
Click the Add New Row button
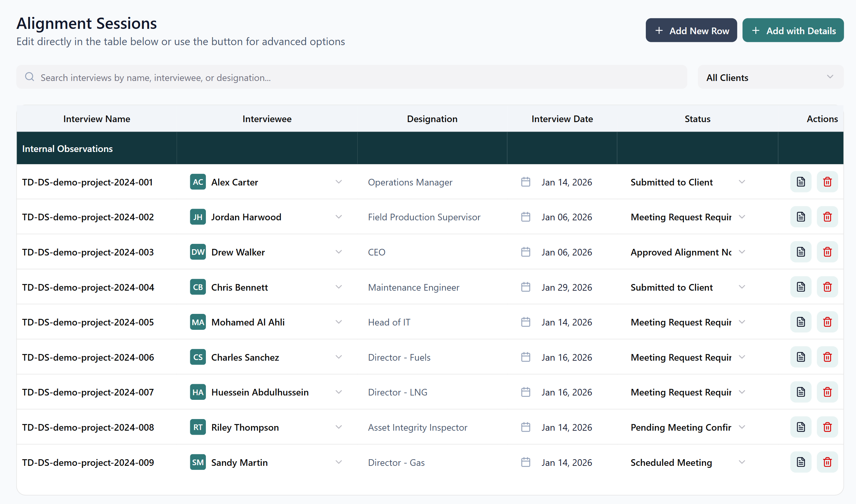point(691,31)
